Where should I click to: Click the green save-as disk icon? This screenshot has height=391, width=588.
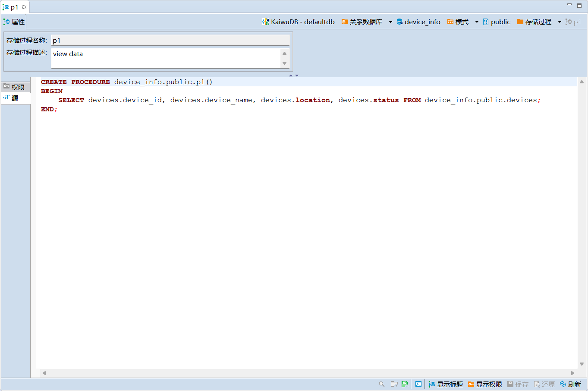405,384
